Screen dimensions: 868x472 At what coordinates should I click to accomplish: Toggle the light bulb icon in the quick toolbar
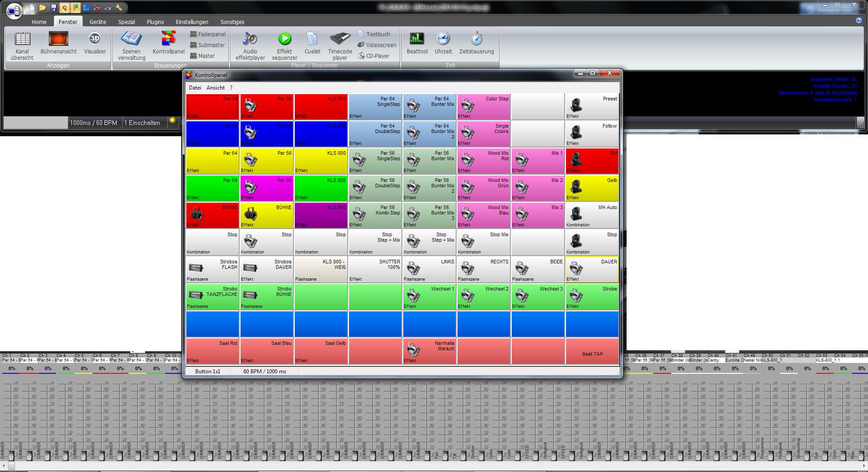[x=65, y=8]
